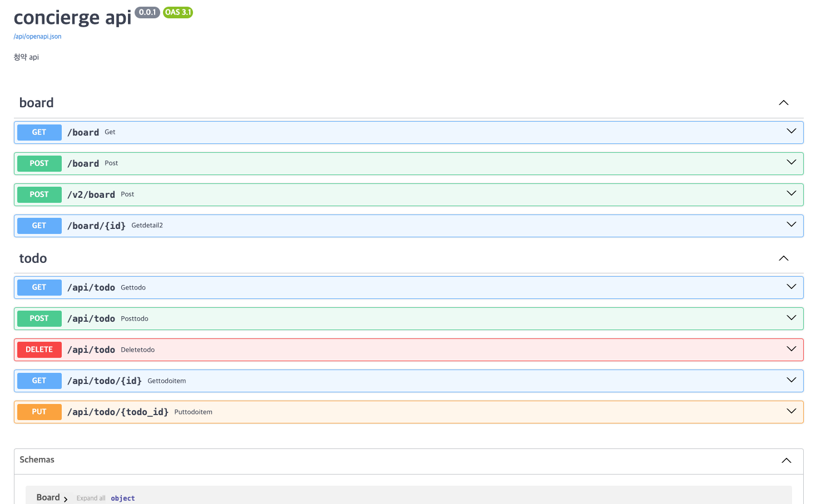The height and width of the screenshot is (504, 826).
Task: Expand the POST /api/todo operation arrow
Action: tap(792, 318)
